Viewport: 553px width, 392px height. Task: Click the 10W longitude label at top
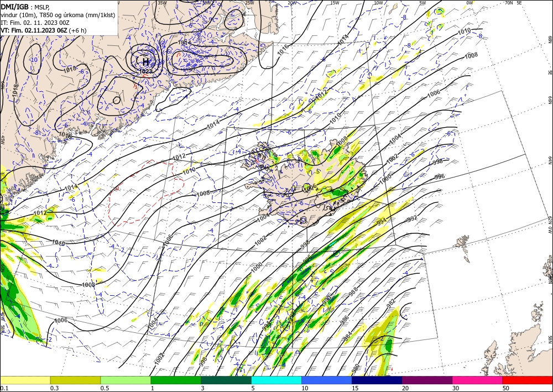coord(378,3)
